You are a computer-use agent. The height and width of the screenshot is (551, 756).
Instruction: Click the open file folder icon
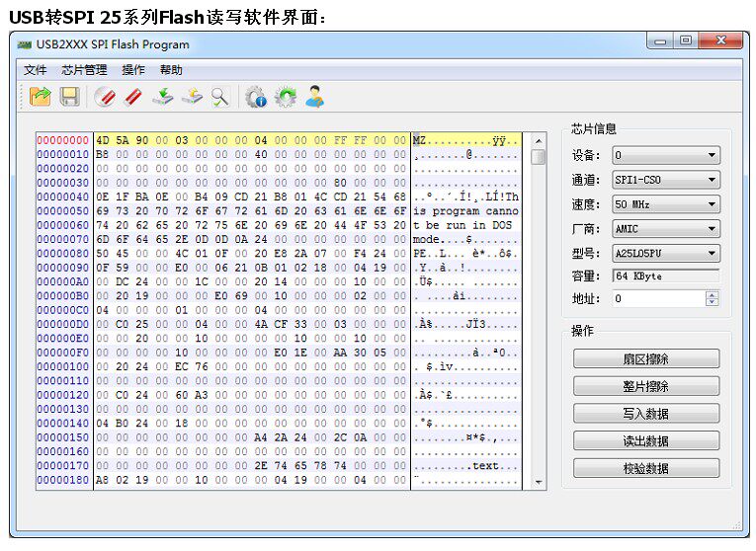pos(40,97)
